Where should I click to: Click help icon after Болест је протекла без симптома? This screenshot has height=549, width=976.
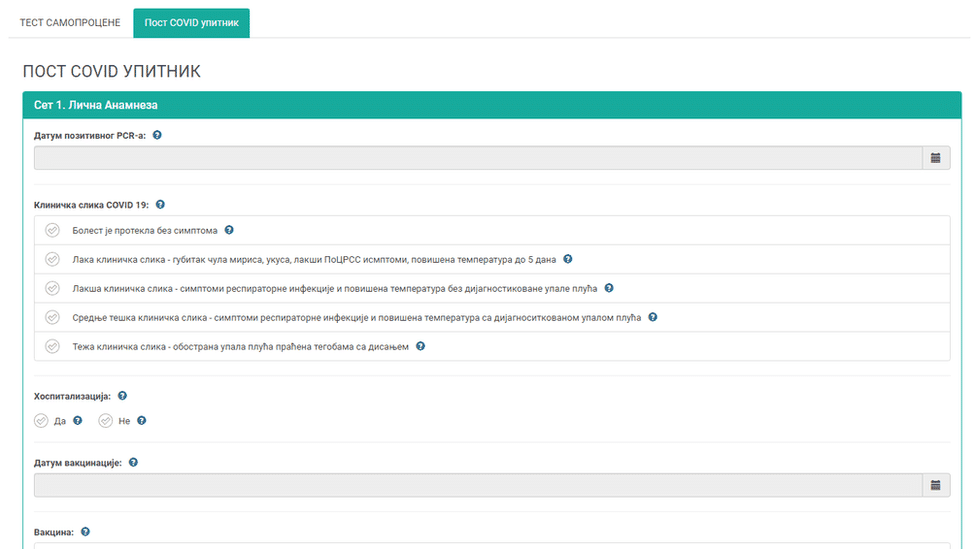pos(229,230)
